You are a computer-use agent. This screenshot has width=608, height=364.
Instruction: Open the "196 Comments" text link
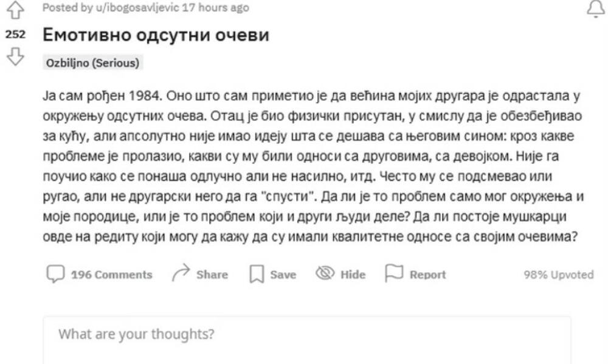coord(111,275)
